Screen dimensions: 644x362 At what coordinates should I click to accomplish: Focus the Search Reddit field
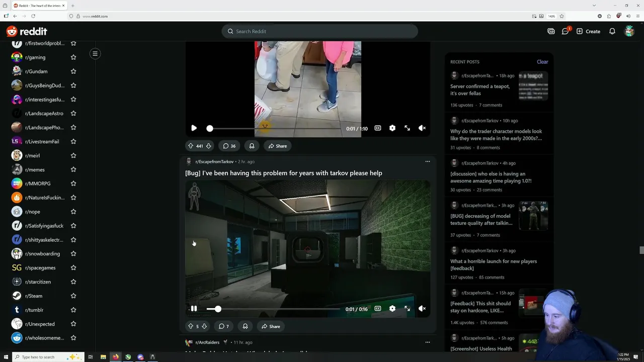(319, 31)
